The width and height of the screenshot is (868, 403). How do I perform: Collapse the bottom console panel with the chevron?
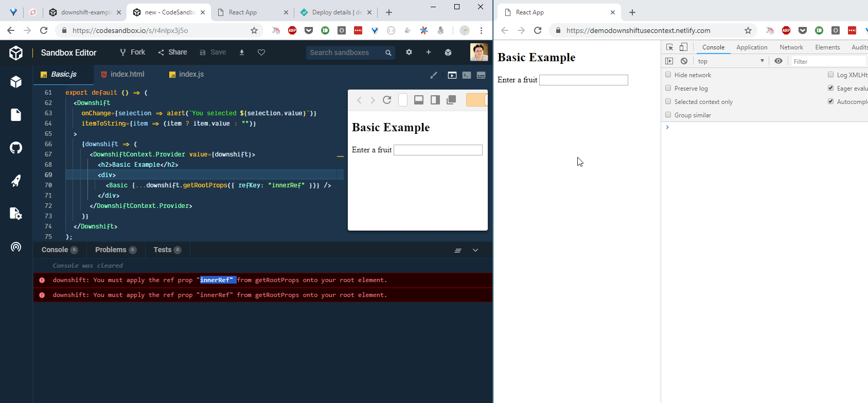[x=475, y=250]
